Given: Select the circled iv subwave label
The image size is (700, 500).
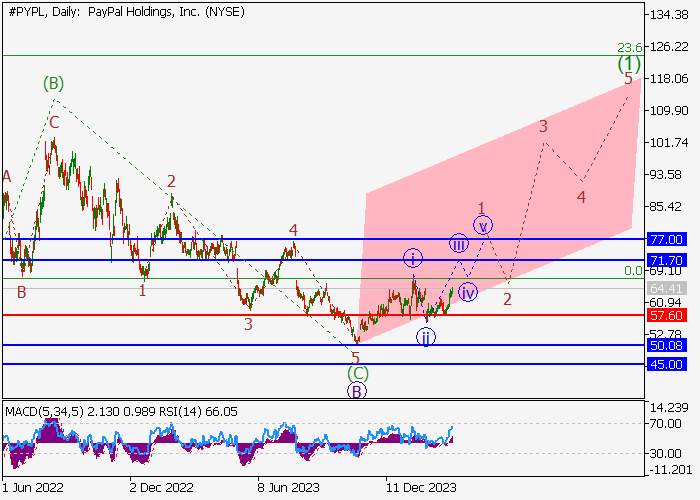Looking at the screenshot, I should point(468,293).
